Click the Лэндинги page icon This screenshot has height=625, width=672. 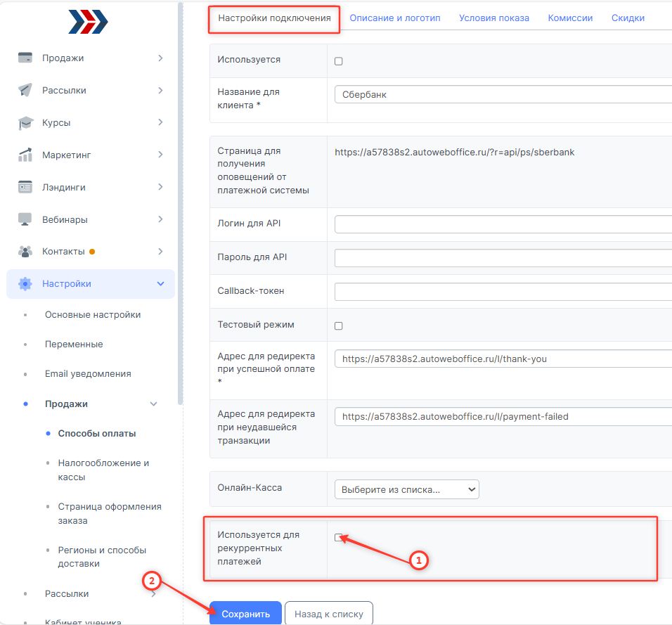pyautogui.click(x=25, y=187)
